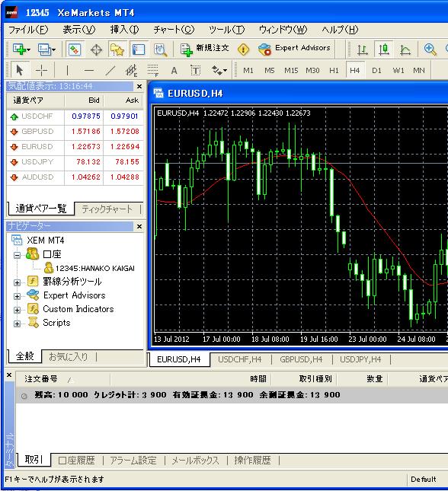Open the profiles toolbar icon
This screenshot has height=491, width=448.
tap(46, 49)
